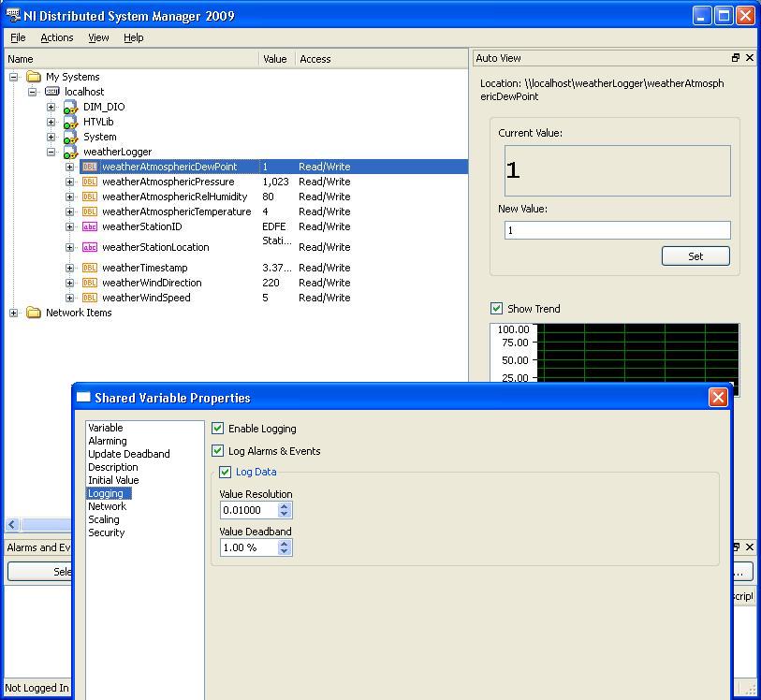Click the horizontal scrollbar left arrow
This screenshot has height=700, width=761.
[x=12, y=524]
